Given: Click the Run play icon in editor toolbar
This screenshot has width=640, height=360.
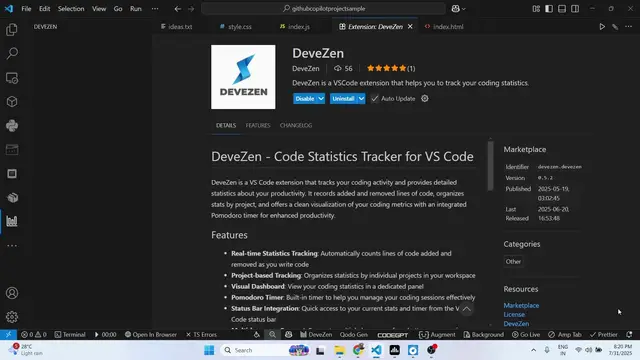Looking at the screenshot, I should (602, 27).
